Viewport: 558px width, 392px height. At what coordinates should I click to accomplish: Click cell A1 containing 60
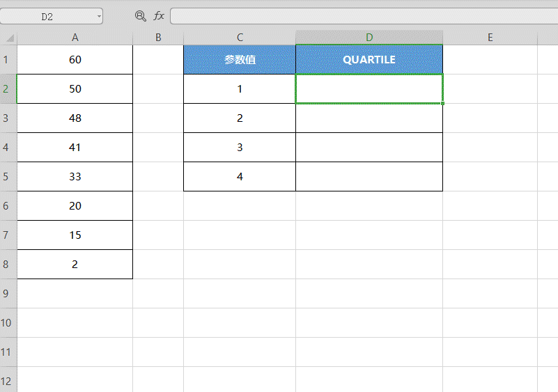point(75,59)
